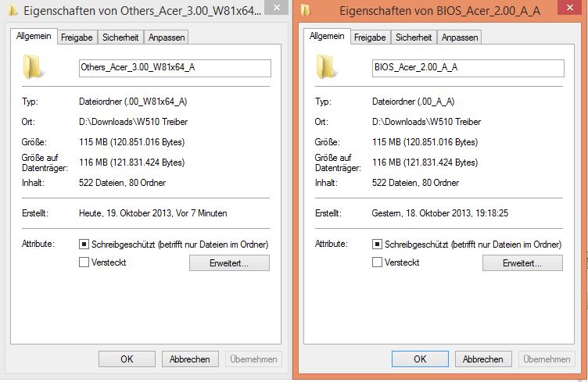Open Erweitert options in Others_Acer dialog
588x382 pixels.
229,263
